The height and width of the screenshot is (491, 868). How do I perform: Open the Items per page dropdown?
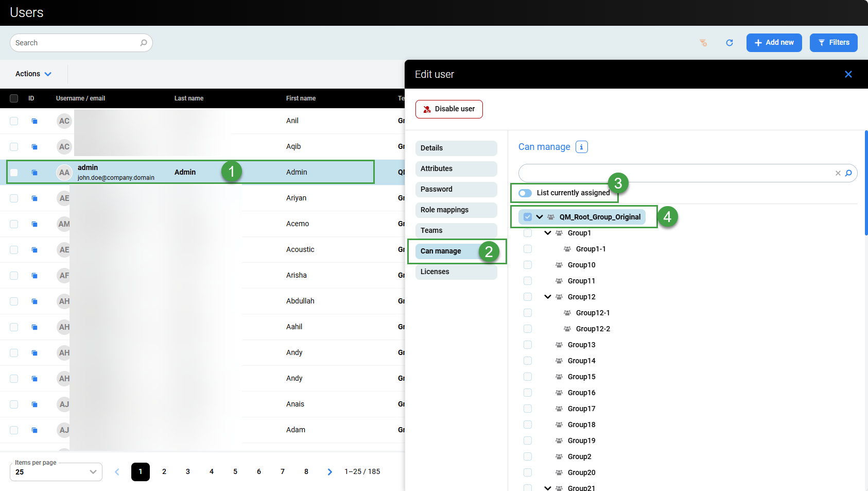pos(56,472)
